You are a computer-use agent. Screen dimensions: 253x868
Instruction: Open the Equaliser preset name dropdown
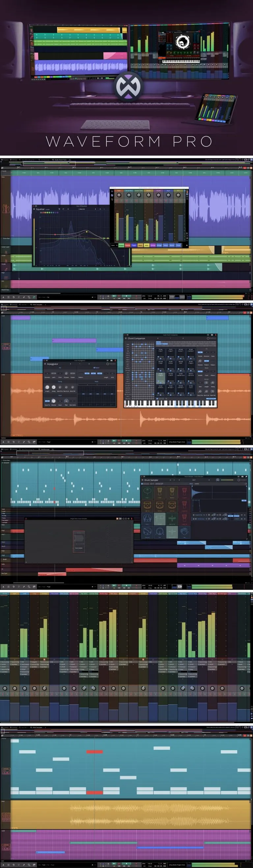(x=82, y=209)
